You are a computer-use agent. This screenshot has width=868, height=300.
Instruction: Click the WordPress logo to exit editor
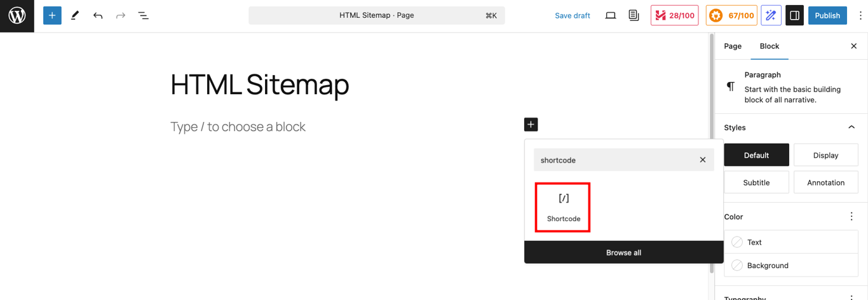17,16
